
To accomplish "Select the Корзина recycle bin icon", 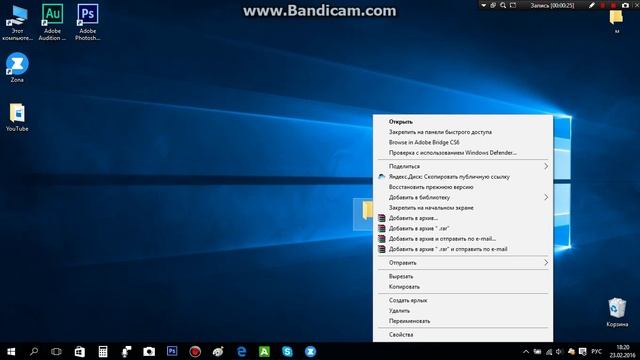I will [617, 313].
